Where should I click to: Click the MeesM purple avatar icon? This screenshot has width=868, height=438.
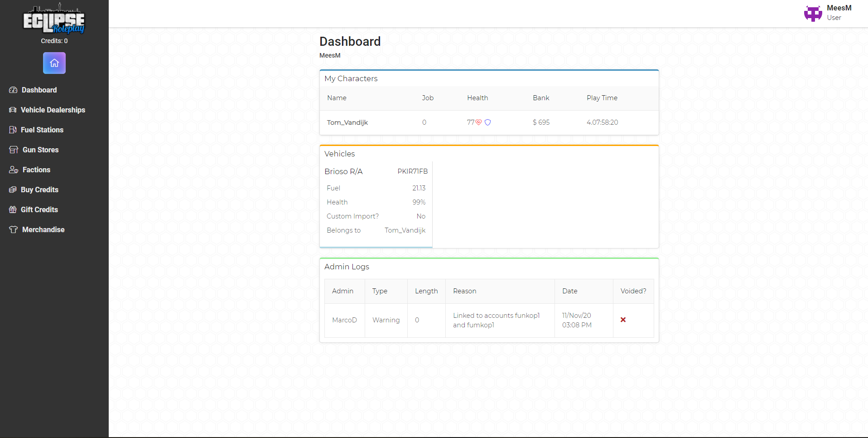[813, 13]
